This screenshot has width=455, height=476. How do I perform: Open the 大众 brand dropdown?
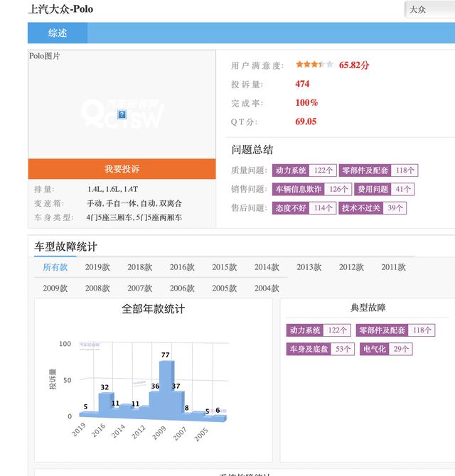coord(430,10)
